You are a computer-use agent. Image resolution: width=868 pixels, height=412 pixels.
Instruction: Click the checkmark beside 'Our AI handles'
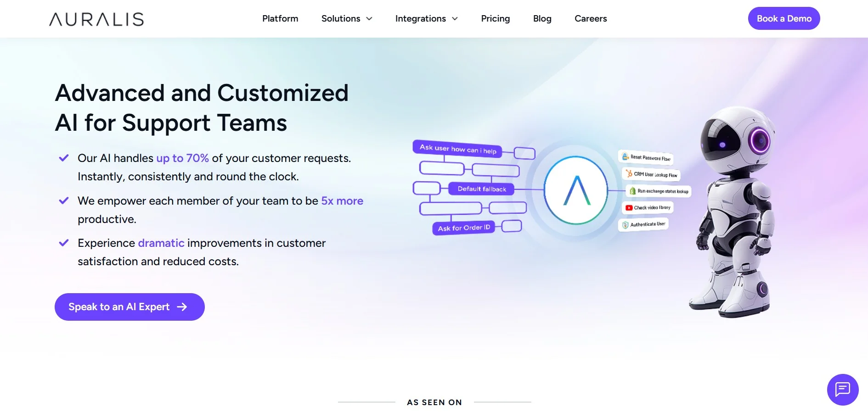pos(64,158)
